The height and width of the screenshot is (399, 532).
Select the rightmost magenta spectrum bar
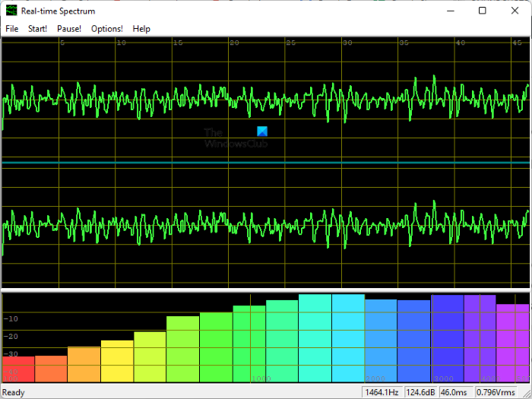pos(512,342)
